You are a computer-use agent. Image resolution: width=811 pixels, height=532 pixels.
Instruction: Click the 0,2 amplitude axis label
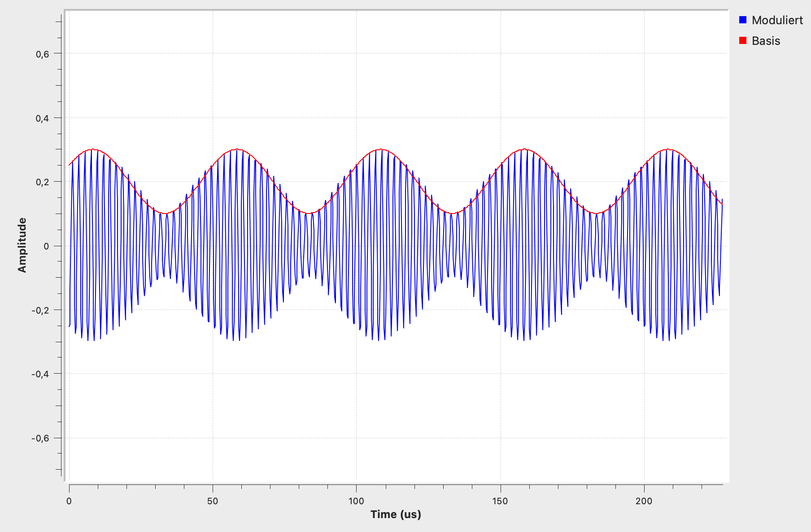tap(43, 182)
